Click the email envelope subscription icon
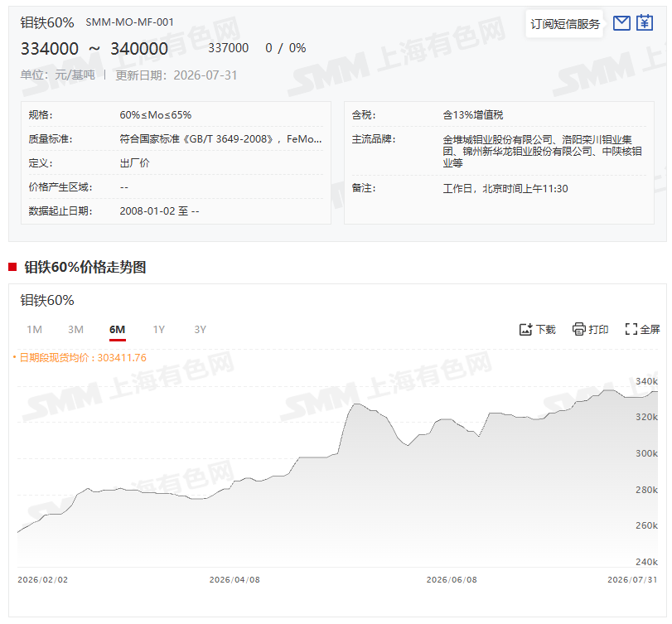This screenshot has width=672, height=624. coord(621,23)
